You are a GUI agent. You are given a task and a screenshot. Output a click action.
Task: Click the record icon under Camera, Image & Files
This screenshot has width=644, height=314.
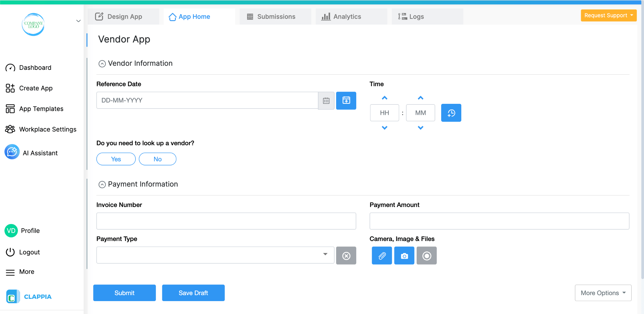(x=426, y=255)
